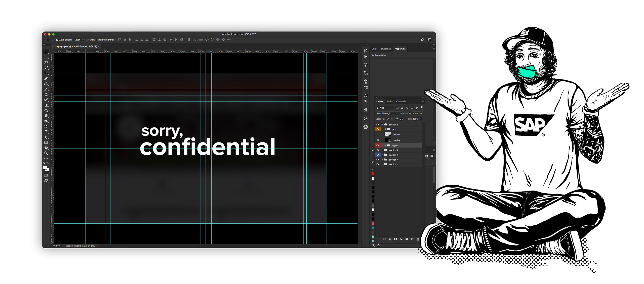Open the Auto-Select Layer dropdown
Image resolution: width=644 pixels, height=284 pixels.
point(78,40)
